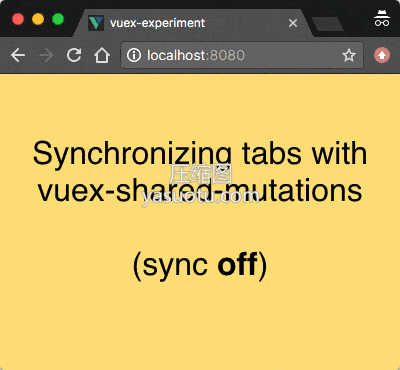Open the home page via the house icon

[102, 55]
